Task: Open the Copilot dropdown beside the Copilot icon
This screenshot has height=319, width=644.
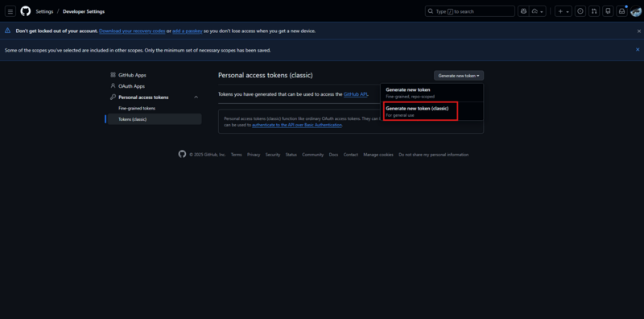Action: pos(538,11)
